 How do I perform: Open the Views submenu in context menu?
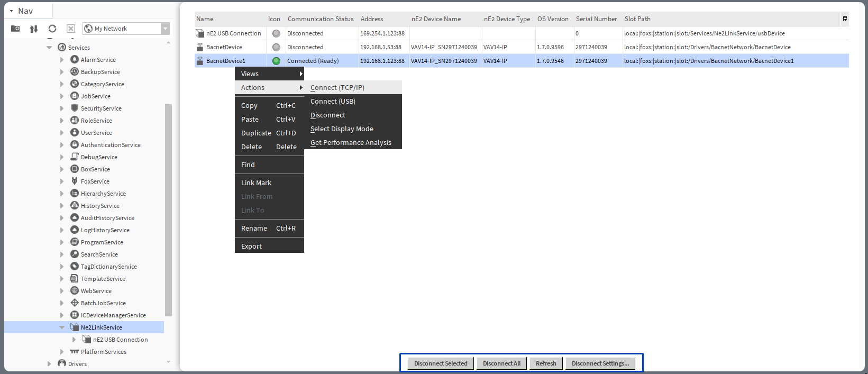click(x=269, y=74)
